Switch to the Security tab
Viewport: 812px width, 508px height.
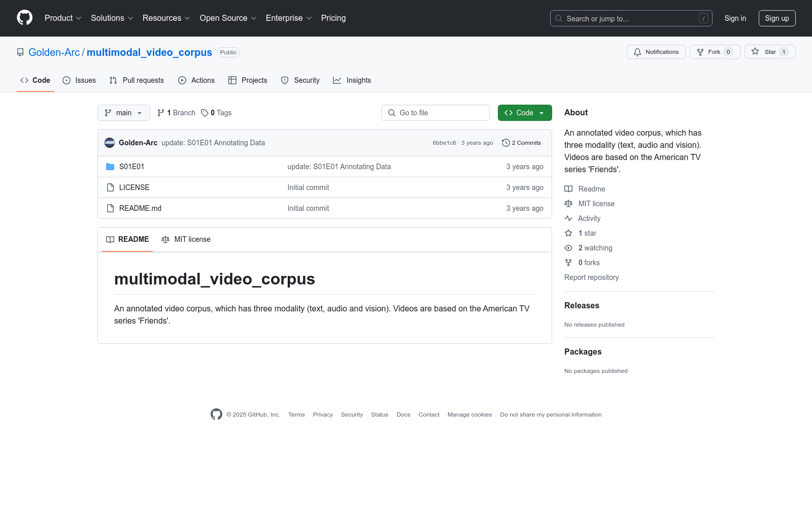tap(300, 80)
